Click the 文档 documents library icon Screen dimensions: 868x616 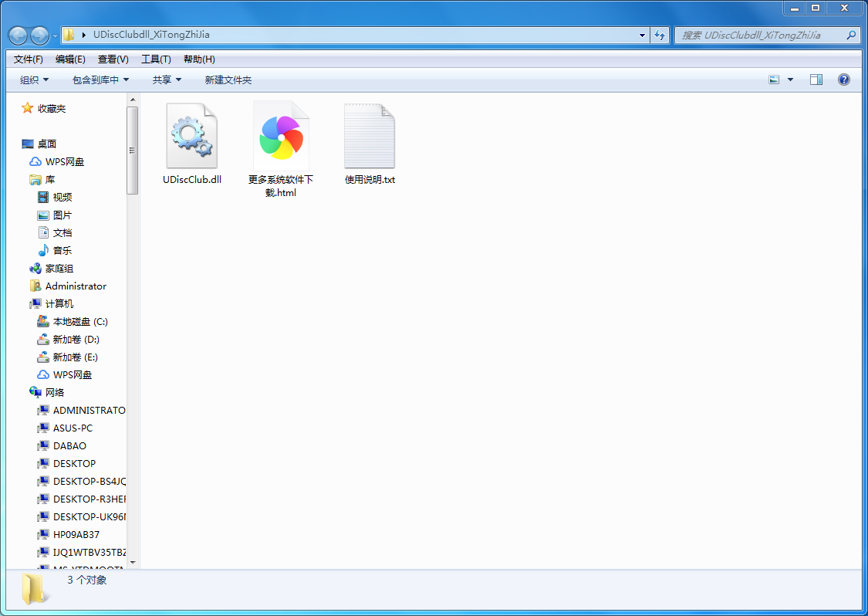(x=43, y=232)
